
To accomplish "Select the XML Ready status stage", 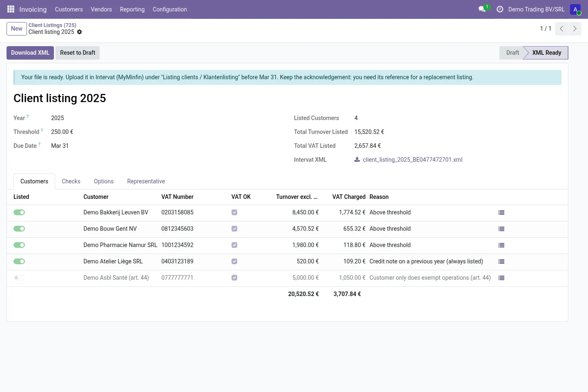I will click(x=546, y=53).
